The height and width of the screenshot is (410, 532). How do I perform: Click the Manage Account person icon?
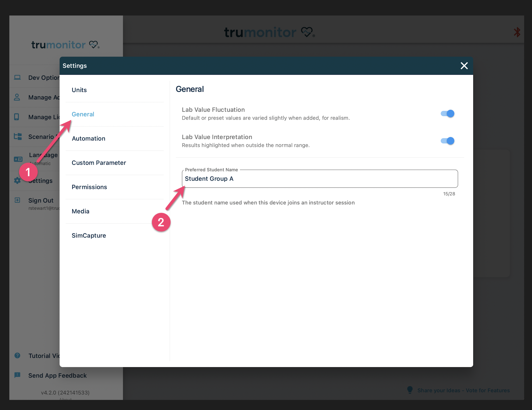pos(17,97)
